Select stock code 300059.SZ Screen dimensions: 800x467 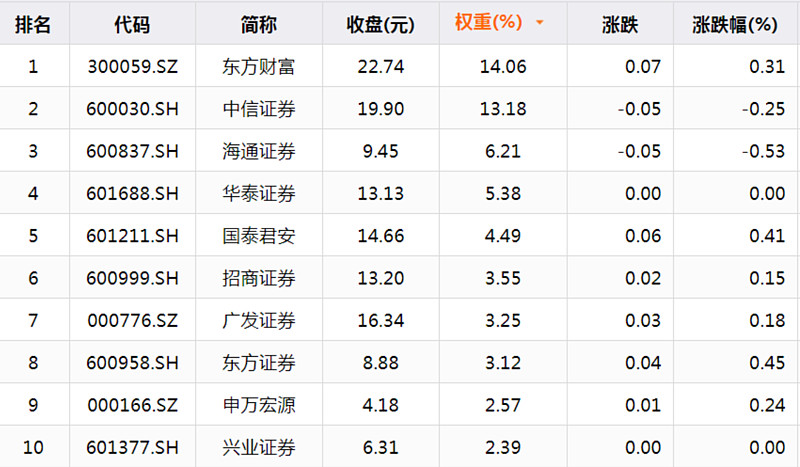tap(133, 67)
